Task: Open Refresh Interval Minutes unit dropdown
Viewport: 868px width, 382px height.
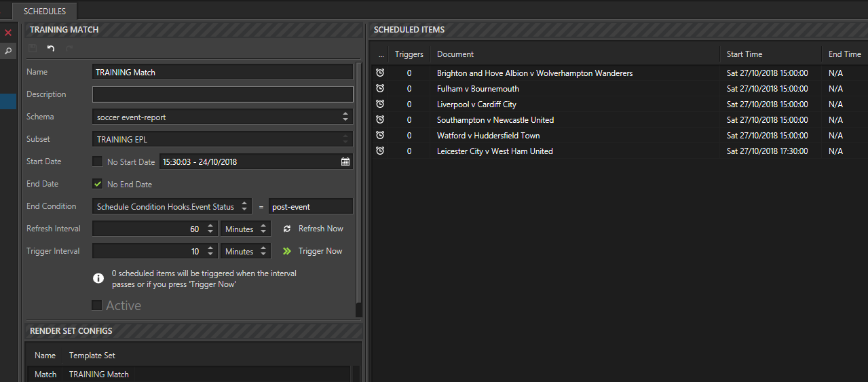Action: tap(246, 229)
